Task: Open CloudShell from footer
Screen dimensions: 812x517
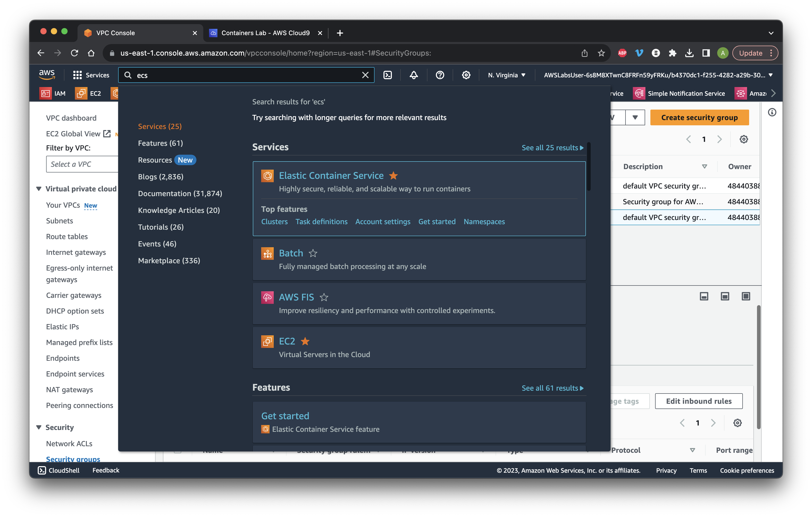Action: point(58,470)
